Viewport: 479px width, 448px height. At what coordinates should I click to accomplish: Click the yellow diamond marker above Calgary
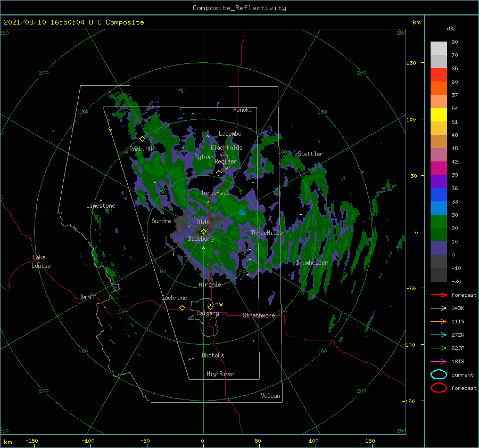(210, 307)
